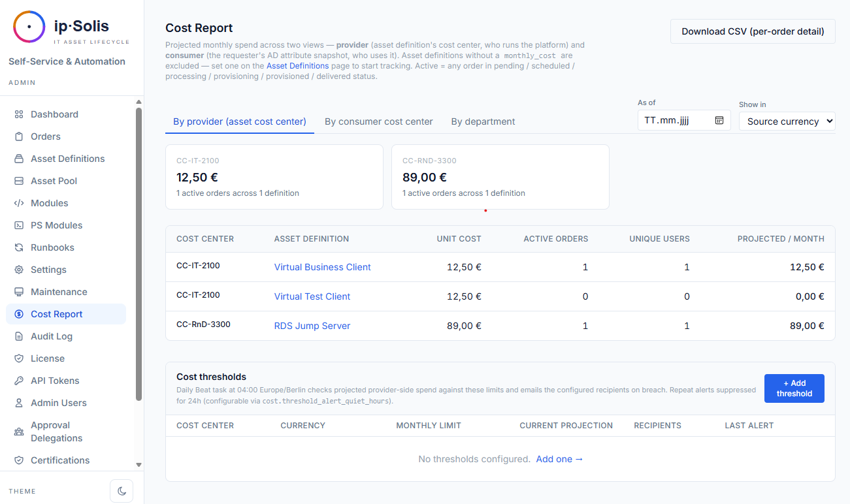This screenshot has height=504, width=850.
Task: Click the Certifications shield icon
Action: (x=19, y=460)
